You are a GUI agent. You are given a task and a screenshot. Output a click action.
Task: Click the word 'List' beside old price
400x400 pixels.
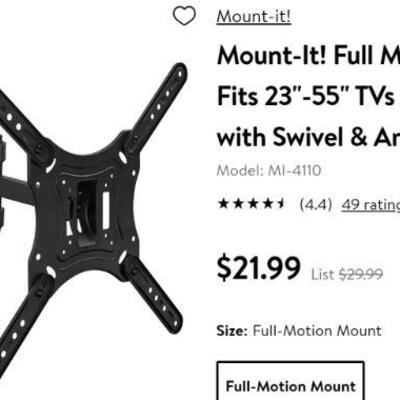(x=323, y=275)
